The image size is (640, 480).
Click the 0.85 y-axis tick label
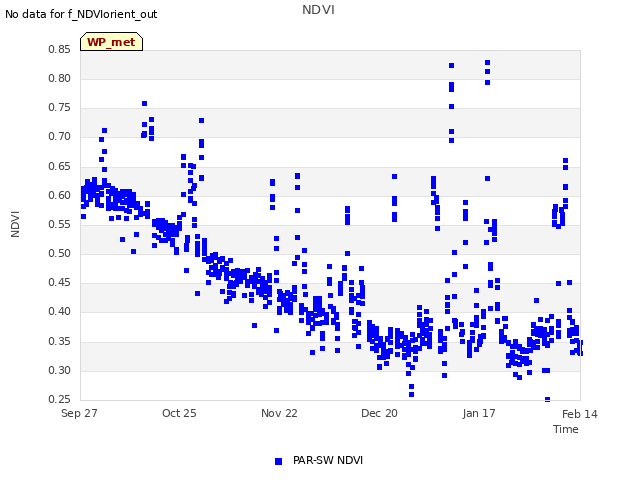(59, 49)
